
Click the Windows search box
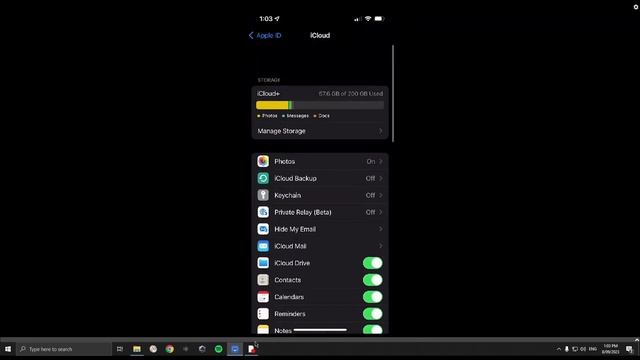(64, 349)
